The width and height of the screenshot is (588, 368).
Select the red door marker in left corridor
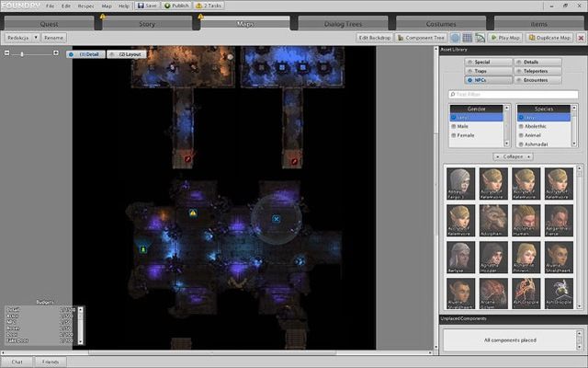[x=187, y=159]
